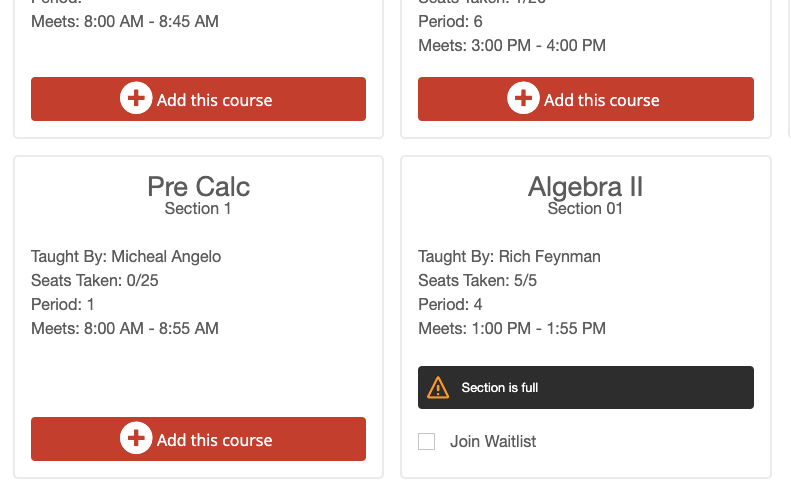Click the Seats Taken: 5/5 text
Screen dimensions: 791x498
point(478,281)
